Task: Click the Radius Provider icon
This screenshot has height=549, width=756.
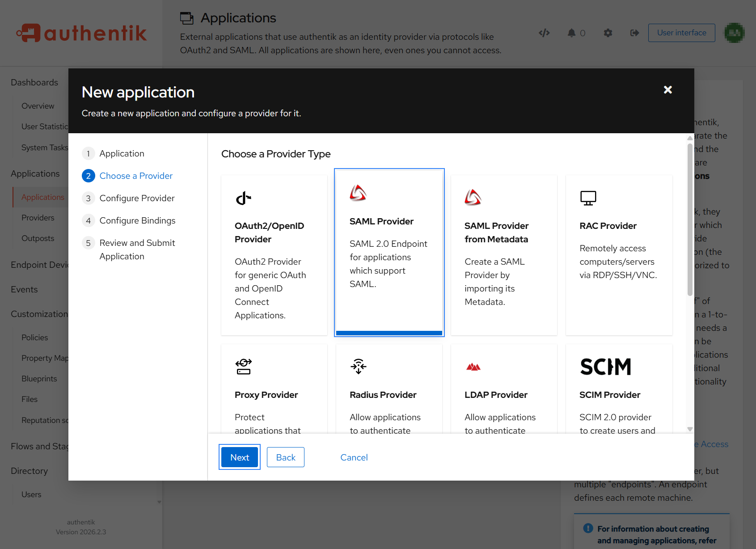Action: [x=358, y=367]
